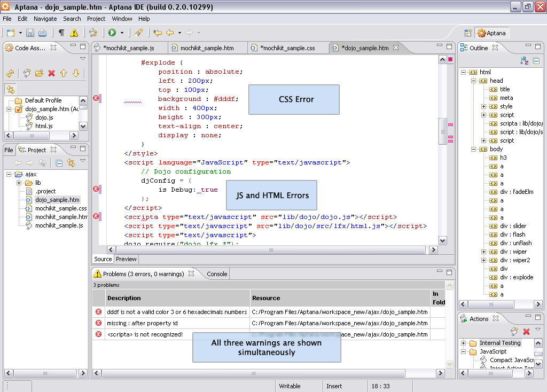Screen dimensions: 547x392
Task: Toggle link with editor in Project view
Action: (x=71, y=163)
